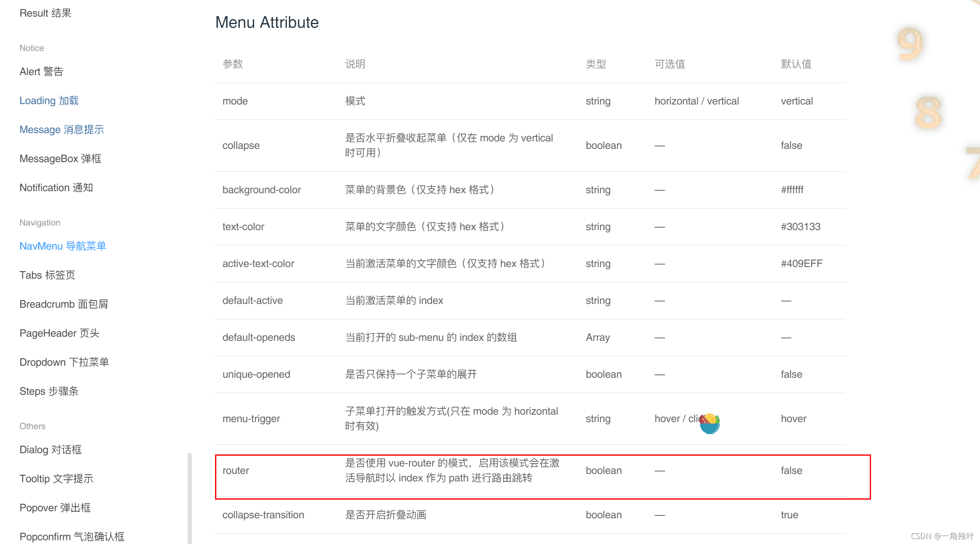980x544 pixels.
Task: Go to the PageHeader 页头 sidebar item
Action: (x=59, y=333)
